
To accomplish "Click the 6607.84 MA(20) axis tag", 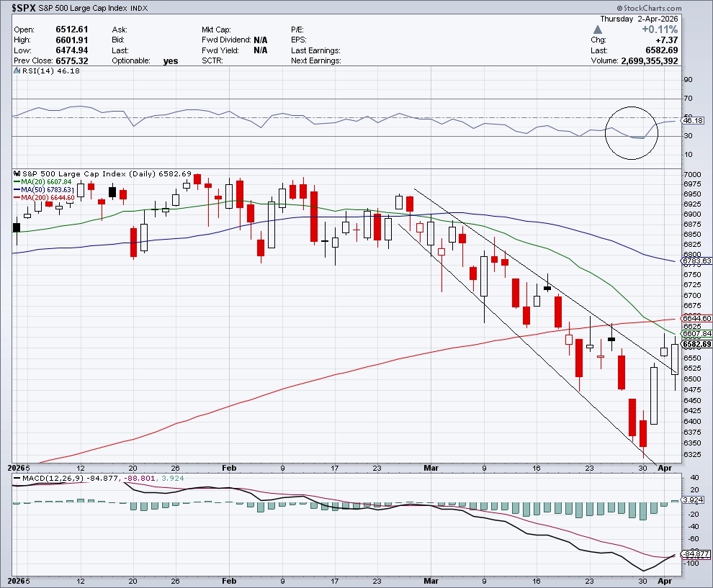I will pyautogui.click(x=697, y=334).
